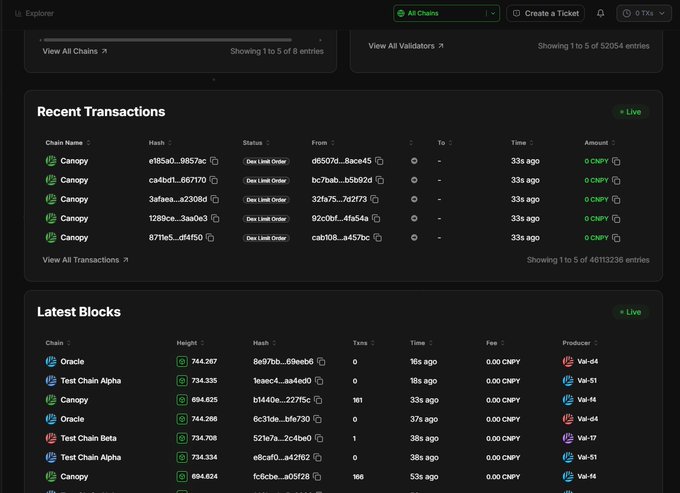Viewport: 680px width, 493px height.
Task: Open the All Chains dropdown
Action: (446, 13)
